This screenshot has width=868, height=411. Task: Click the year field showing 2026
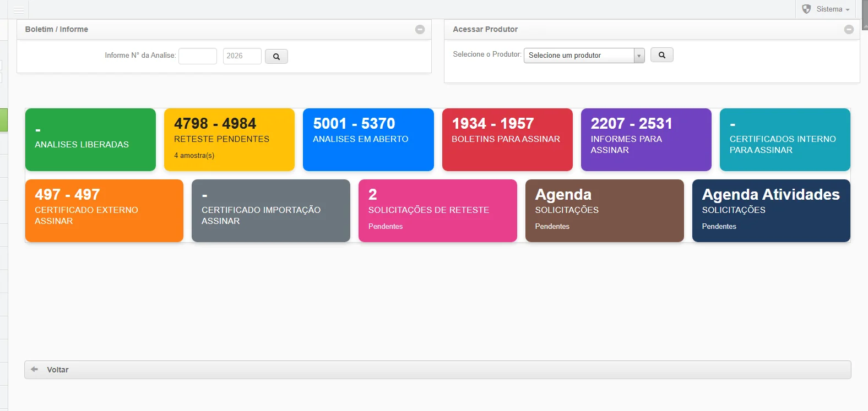point(242,56)
